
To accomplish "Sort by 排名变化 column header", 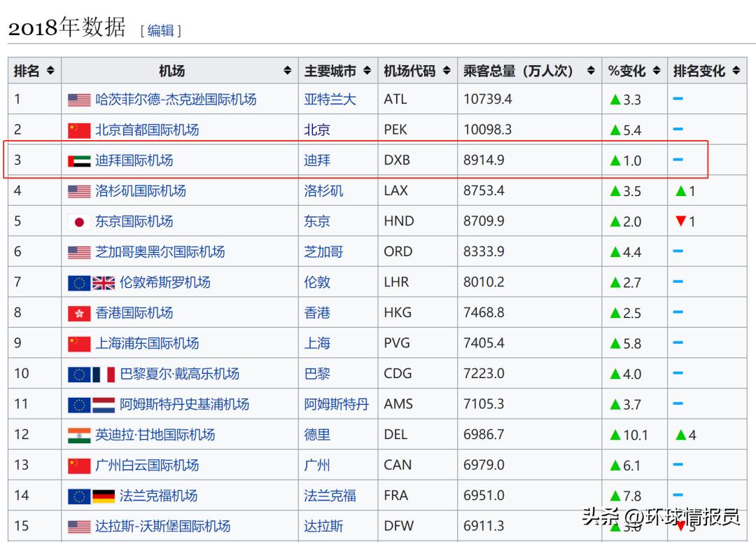I will (x=707, y=71).
